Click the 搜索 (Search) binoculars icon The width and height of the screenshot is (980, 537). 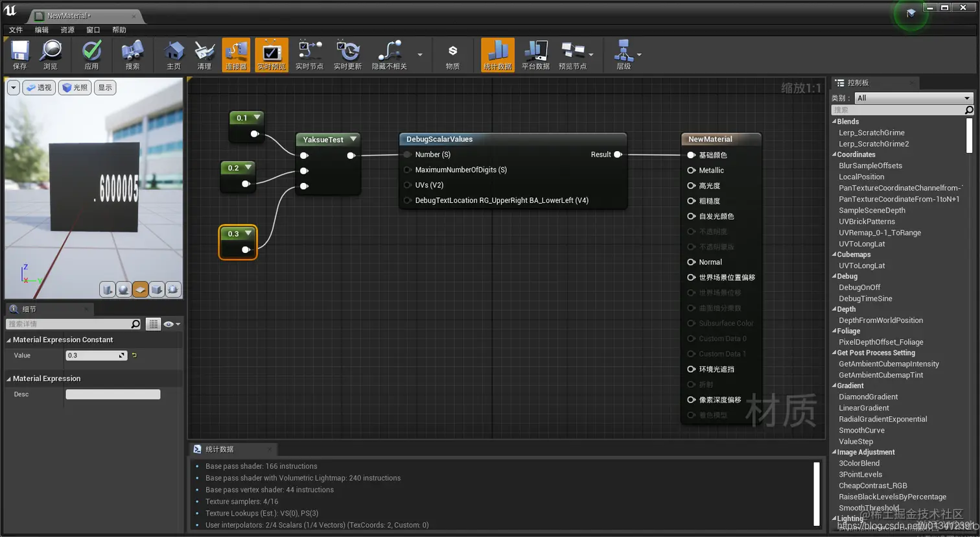tap(132, 54)
